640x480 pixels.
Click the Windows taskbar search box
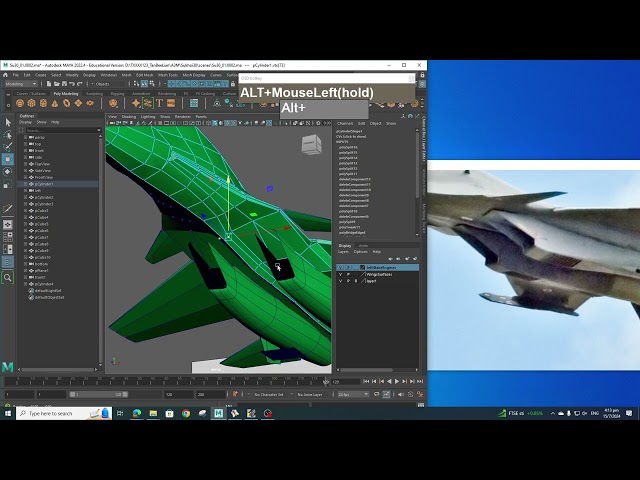[x=64, y=413]
